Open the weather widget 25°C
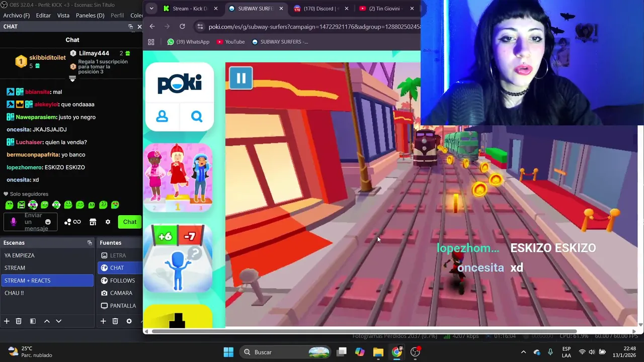This screenshot has width=644, height=362. [30, 352]
